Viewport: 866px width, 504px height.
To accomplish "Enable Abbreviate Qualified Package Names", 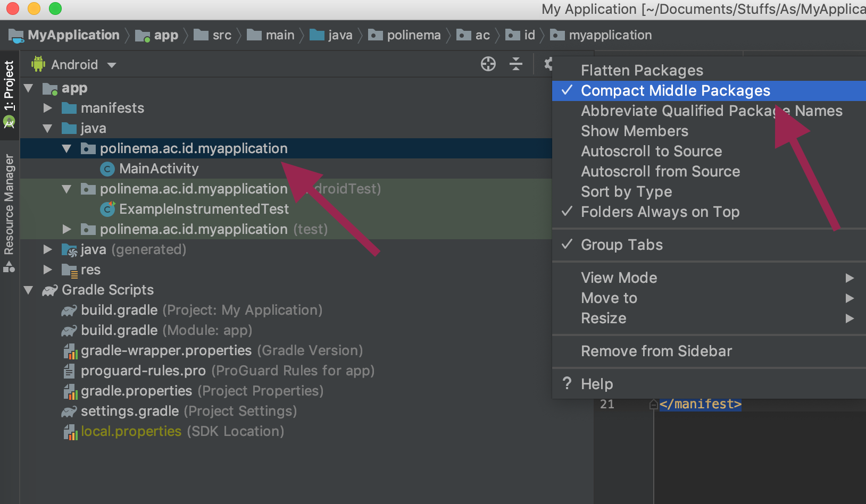I will tap(709, 111).
